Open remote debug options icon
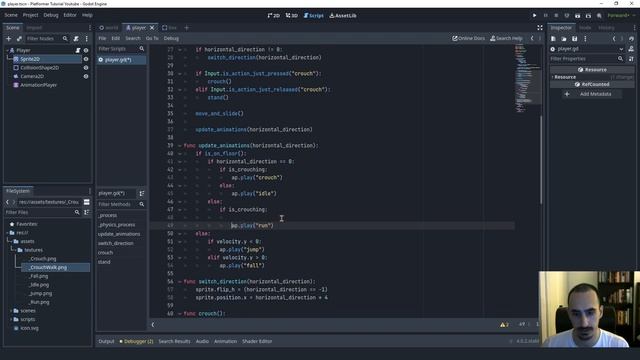640x360 pixels. click(567, 16)
